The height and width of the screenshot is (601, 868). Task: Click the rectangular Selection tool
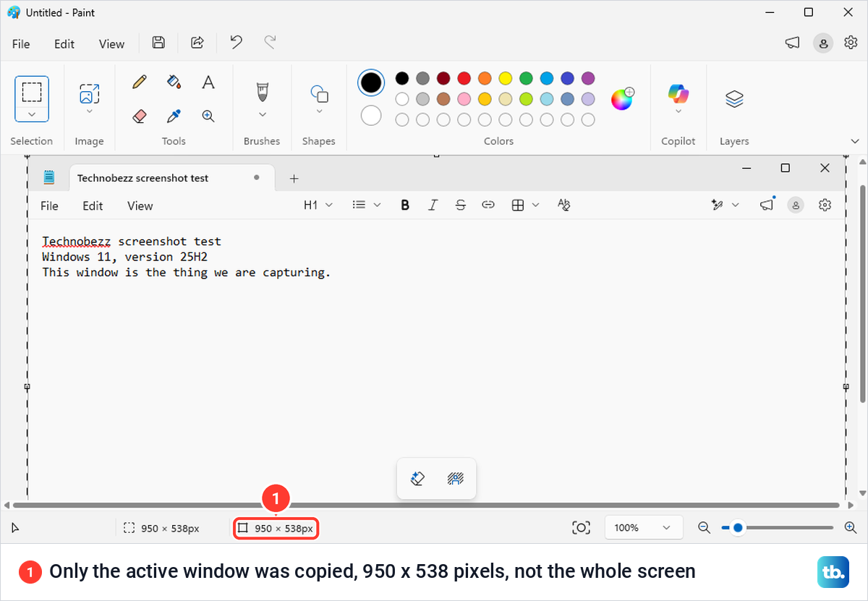point(32,92)
